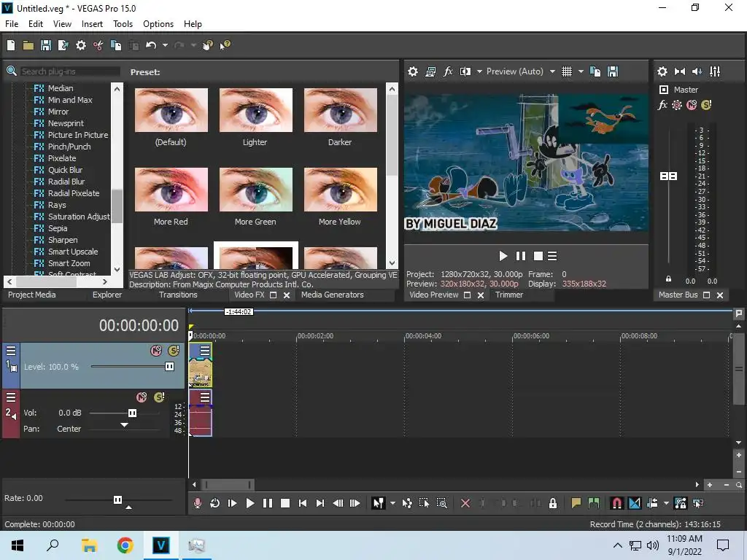Switch to the Explorer tab
Viewport: 747px width, 560px height.
click(x=107, y=295)
